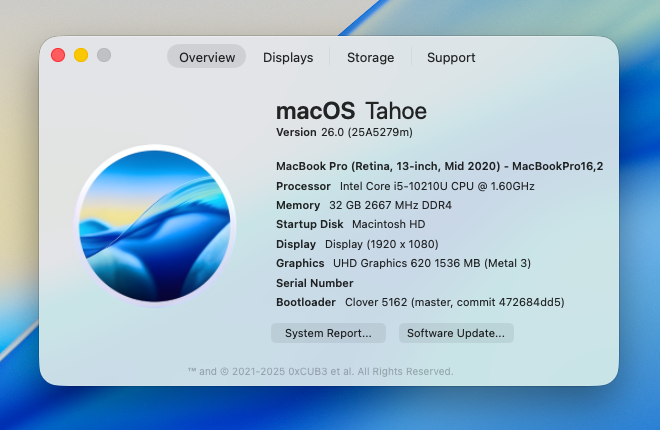
Task: Minimize the window with yellow button
Action: pos(81,55)
